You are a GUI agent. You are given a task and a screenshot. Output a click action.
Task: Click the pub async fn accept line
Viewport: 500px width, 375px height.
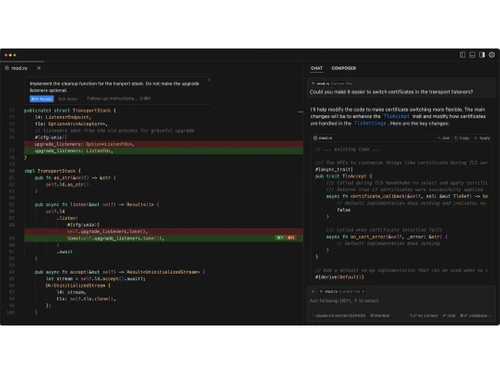point(120,272)
